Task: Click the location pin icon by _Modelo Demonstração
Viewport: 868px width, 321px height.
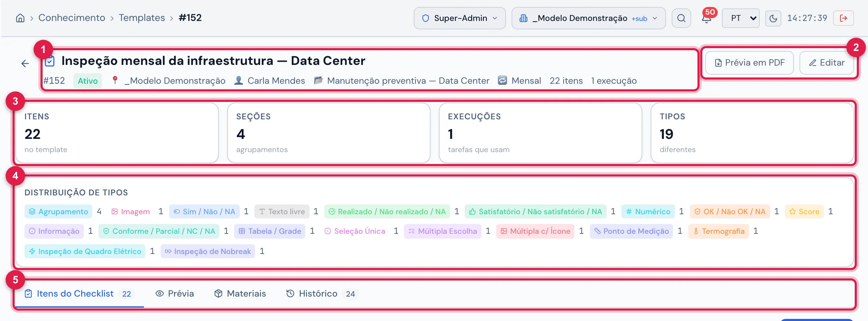Action: click(x=115, y=81)
